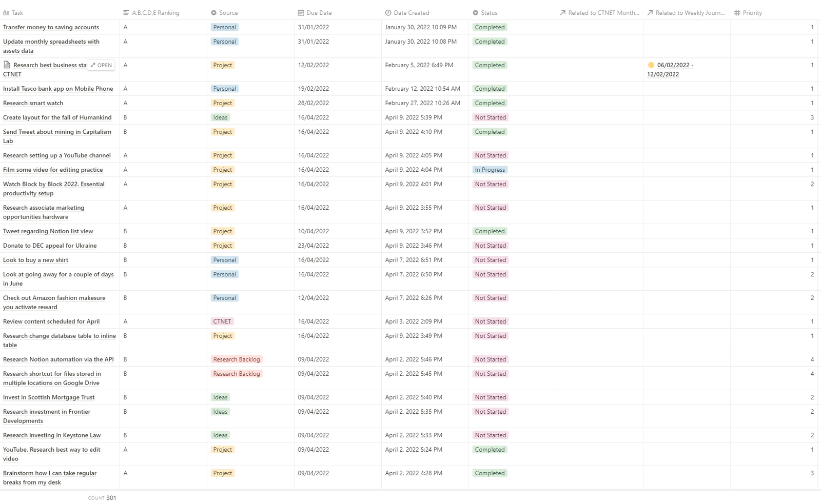The width and height of the screenshot is (821, 504).
Task: Open the Research best business page via OPEN button
Action: click(101, 65)
